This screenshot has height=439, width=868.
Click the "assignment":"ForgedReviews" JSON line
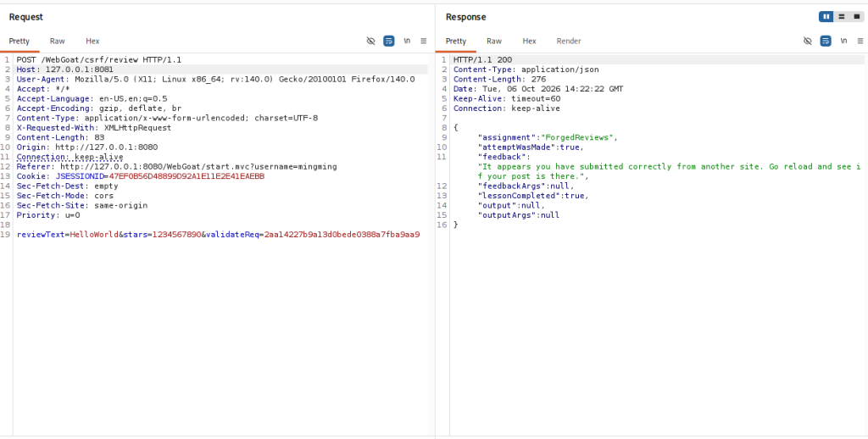coord(548,137)
